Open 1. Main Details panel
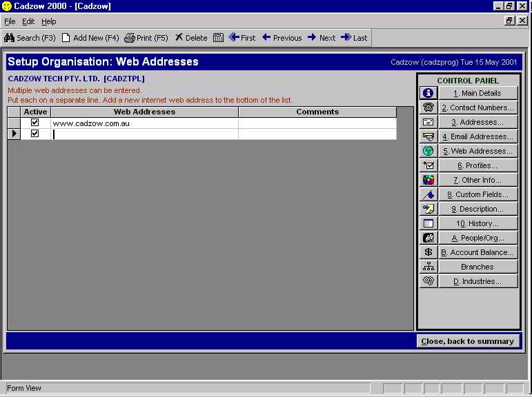 [477, 93]
